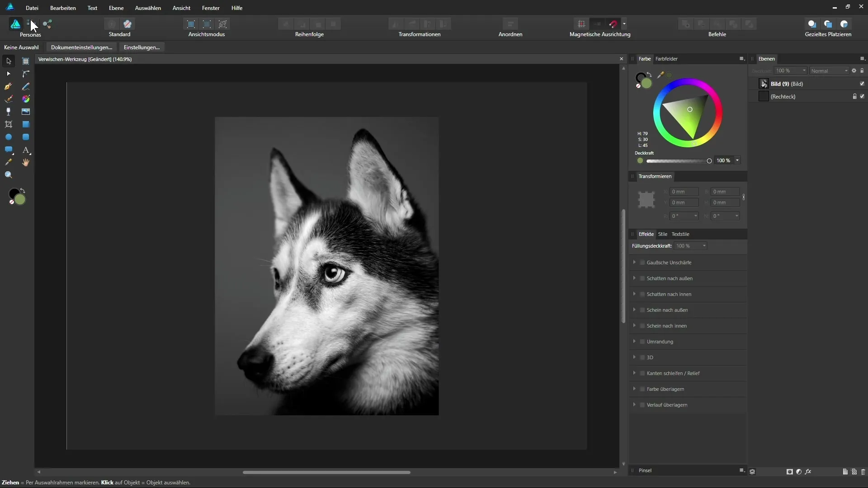Enable Schatten nach innen checkbox

[x=642, y=294]
